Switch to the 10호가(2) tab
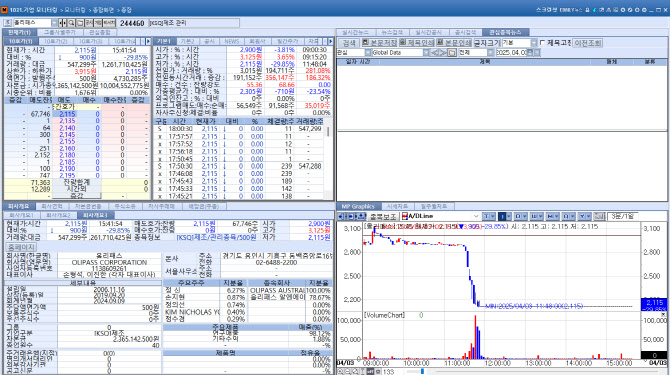 tap(56, 41)
